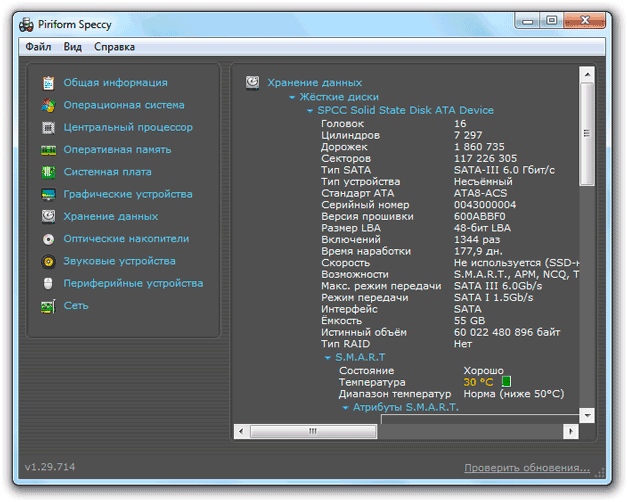Click the Истинный объём value in bytes
628x502 pixels.
click(507, 333)
